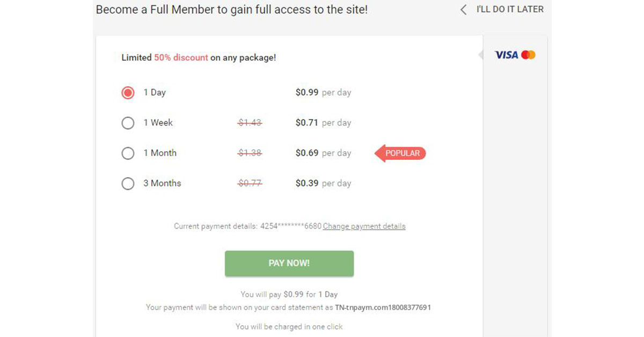The height and width of the screenshot is (337, 644).
Task: Select the 1 Month popular plan
Action: click(x=128, y=153)
